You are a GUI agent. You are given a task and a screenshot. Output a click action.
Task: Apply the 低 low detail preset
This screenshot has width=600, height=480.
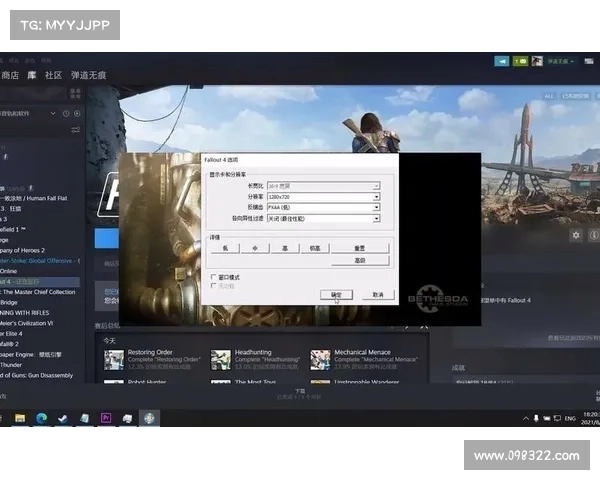click(x=225, y=248)
